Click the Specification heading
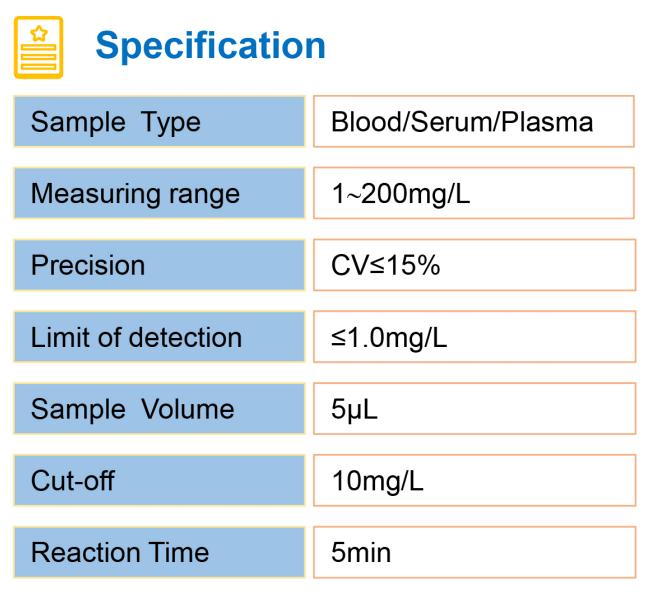The image size is (650, 599). point(210,46)
